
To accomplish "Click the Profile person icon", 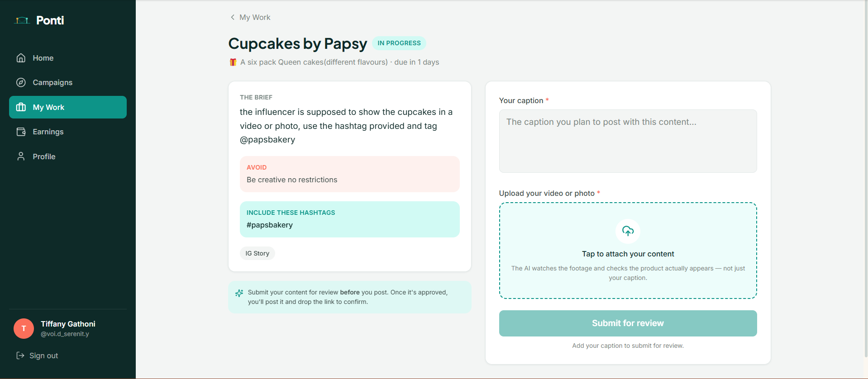I will (21, 156).
